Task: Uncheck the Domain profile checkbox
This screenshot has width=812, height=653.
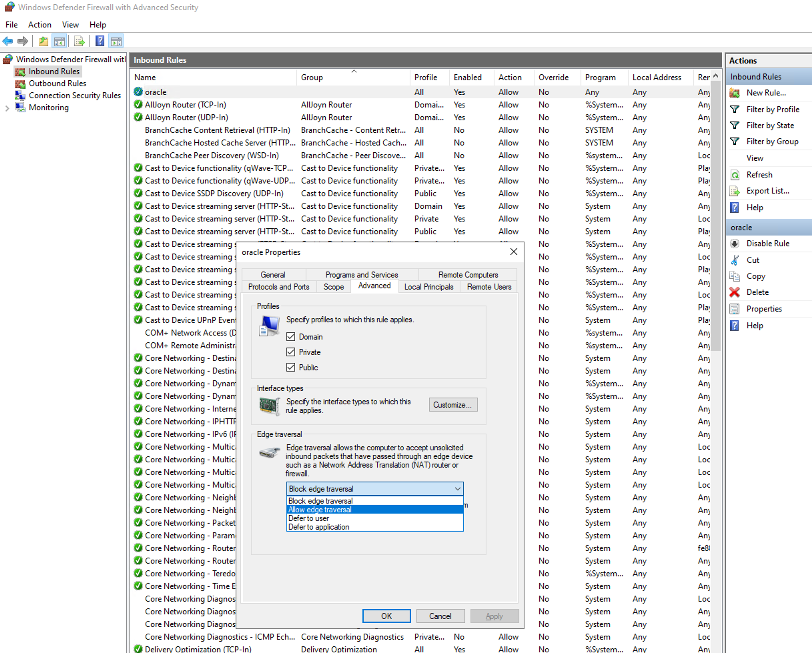Action: tap(290, 337)
